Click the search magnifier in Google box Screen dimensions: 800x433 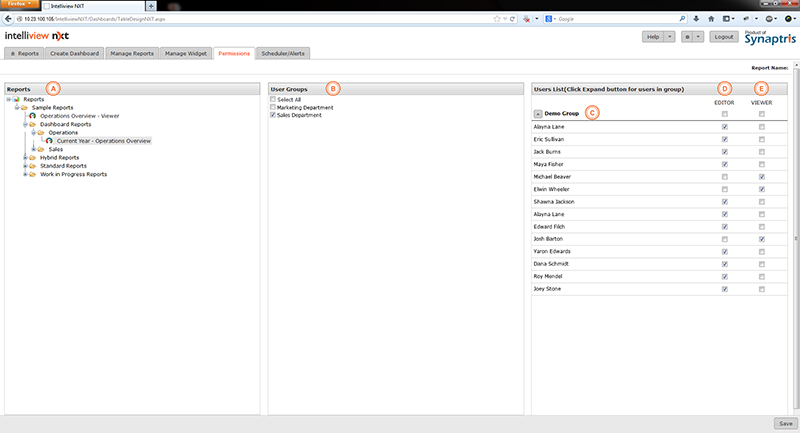coord(682,19)
